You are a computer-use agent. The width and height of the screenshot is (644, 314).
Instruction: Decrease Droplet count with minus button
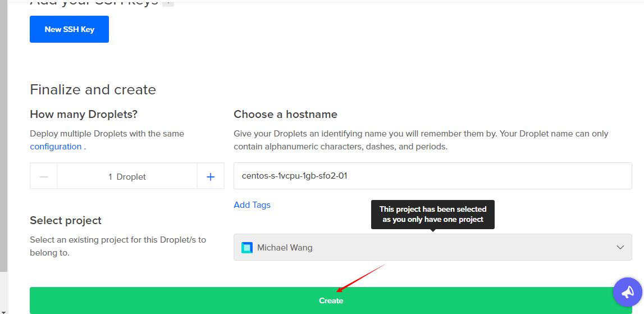pyautogui.click(x=44, y=176)
